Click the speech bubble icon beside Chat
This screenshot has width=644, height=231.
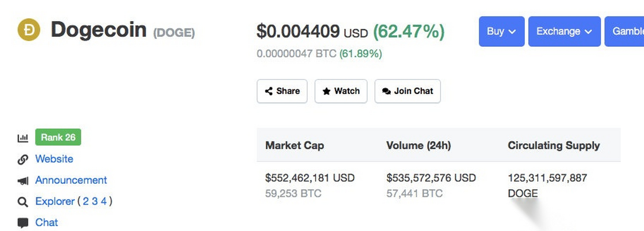[23, 223]
